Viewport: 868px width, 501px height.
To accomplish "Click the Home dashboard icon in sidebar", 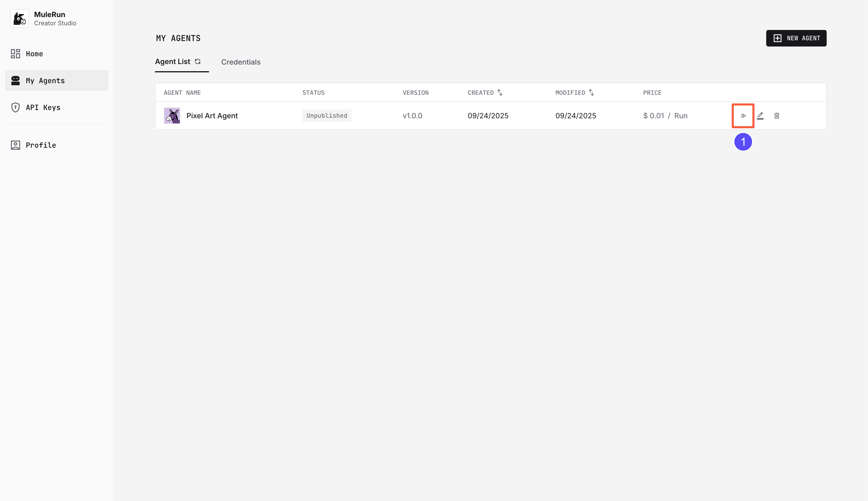I will click(16, 54).
